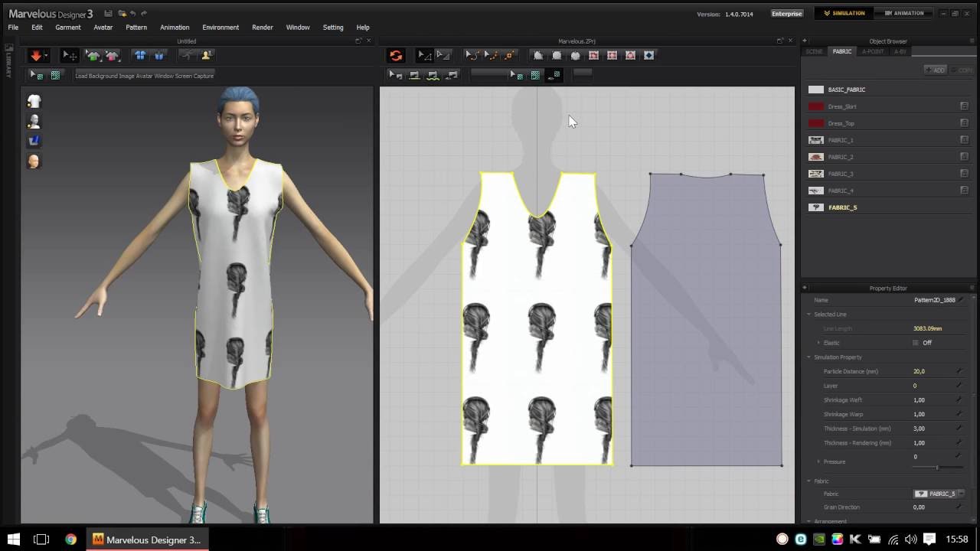
Task: Select the Rectangle pattern tool
Action: tap(557, 56)
